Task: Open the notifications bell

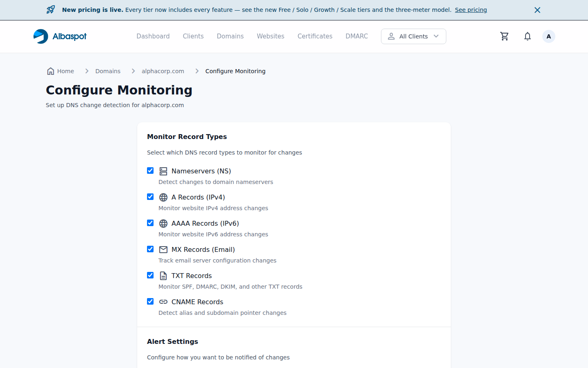Action: [528, 36]
